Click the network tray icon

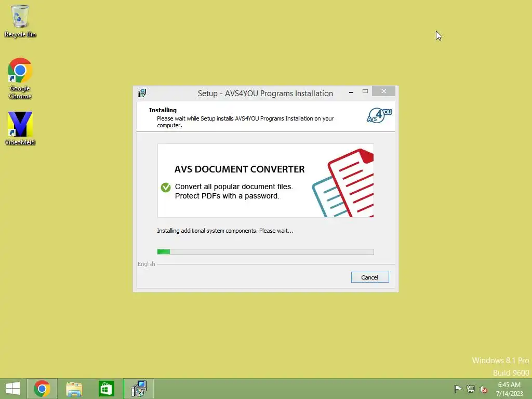click(471, 389)
